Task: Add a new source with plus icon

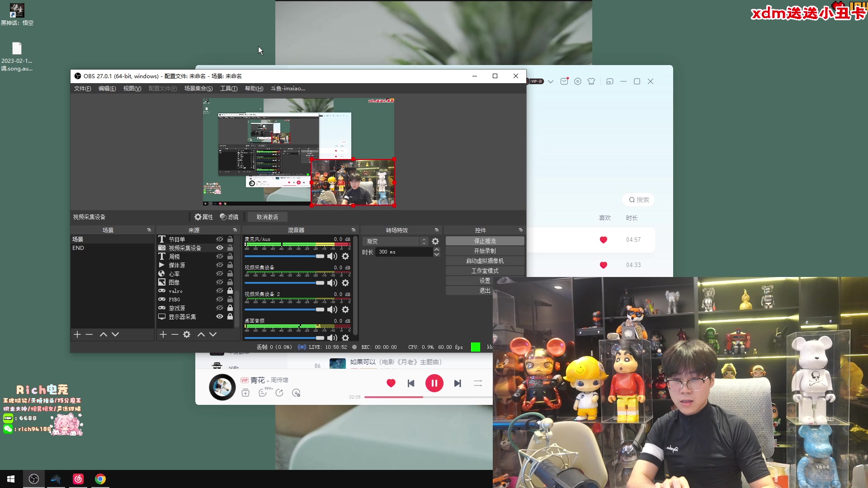Action: 163,334
